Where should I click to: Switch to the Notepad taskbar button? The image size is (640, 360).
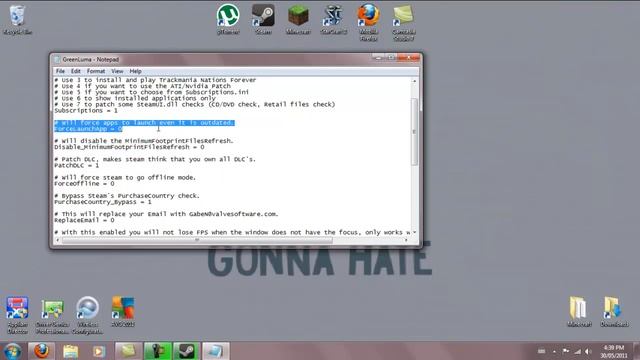point(216,351)
